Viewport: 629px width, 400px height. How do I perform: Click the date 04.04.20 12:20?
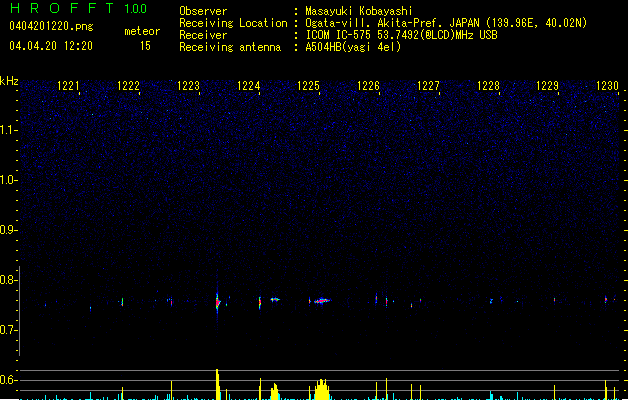pyautogui.click(x=51, y=46)
